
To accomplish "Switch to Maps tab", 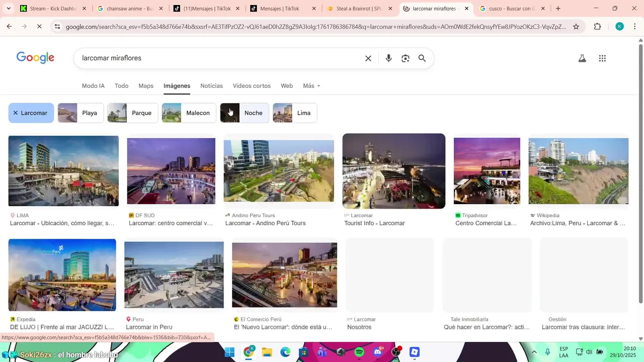I will click(146, 86).
